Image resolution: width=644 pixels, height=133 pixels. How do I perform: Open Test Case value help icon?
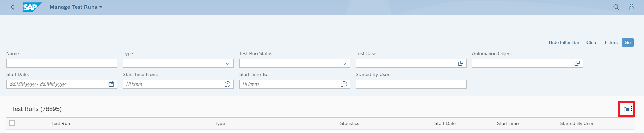[461, 63]
